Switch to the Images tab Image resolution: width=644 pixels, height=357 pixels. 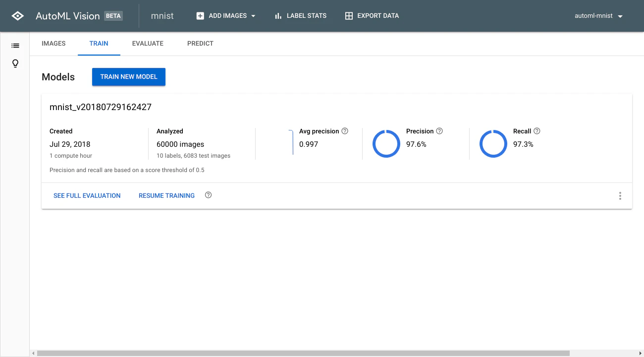click(x=54, y=44)
